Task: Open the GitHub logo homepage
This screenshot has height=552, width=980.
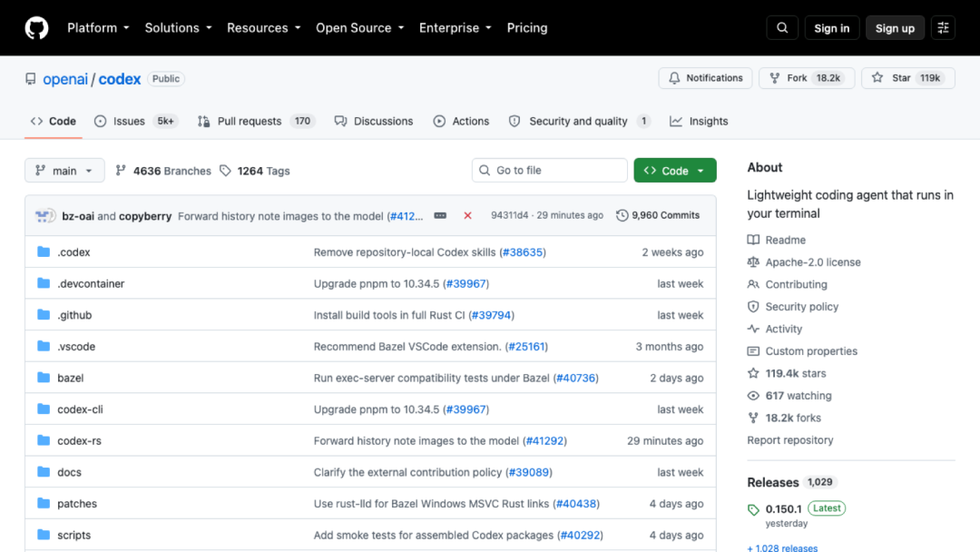Action: [x=37, y=28]
